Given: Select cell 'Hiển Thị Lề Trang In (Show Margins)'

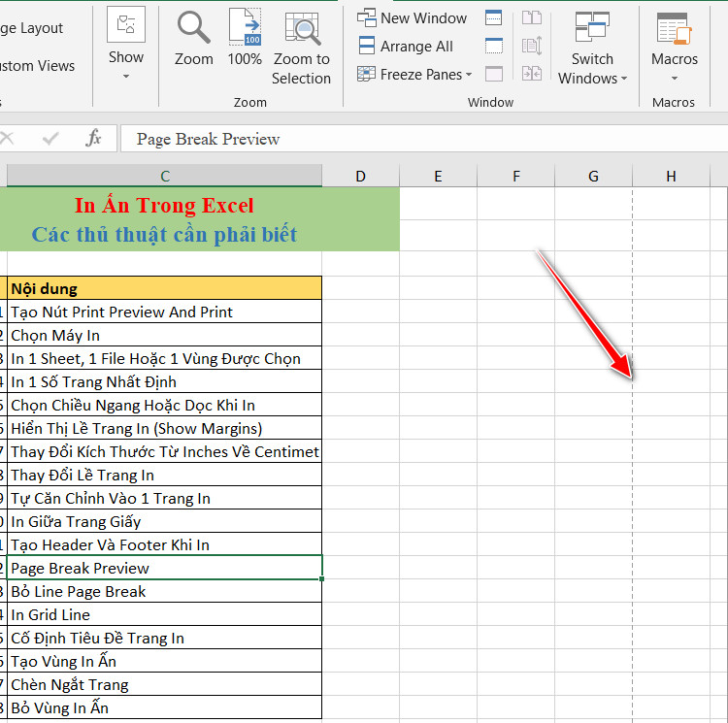Looking at the screenshot, I should [164, 428].
